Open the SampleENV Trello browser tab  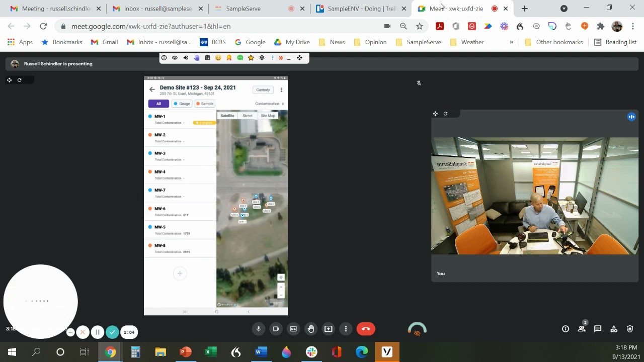tap(360, 9)
